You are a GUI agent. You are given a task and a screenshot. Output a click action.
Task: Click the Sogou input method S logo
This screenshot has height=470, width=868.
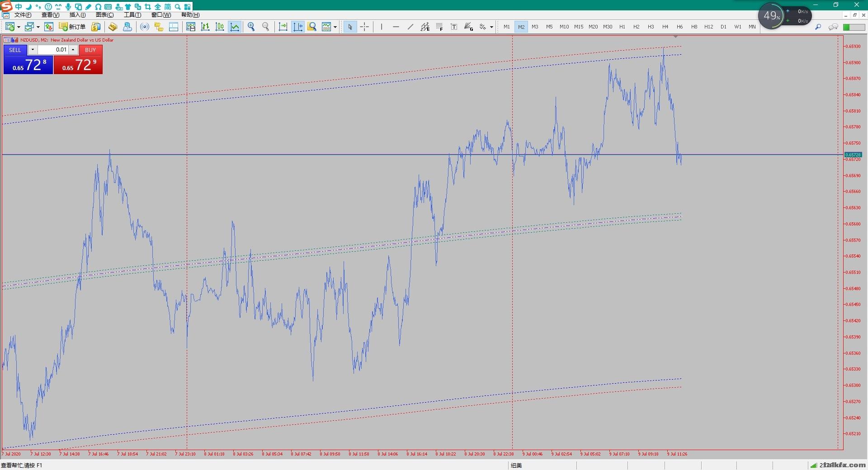[6, 6]
